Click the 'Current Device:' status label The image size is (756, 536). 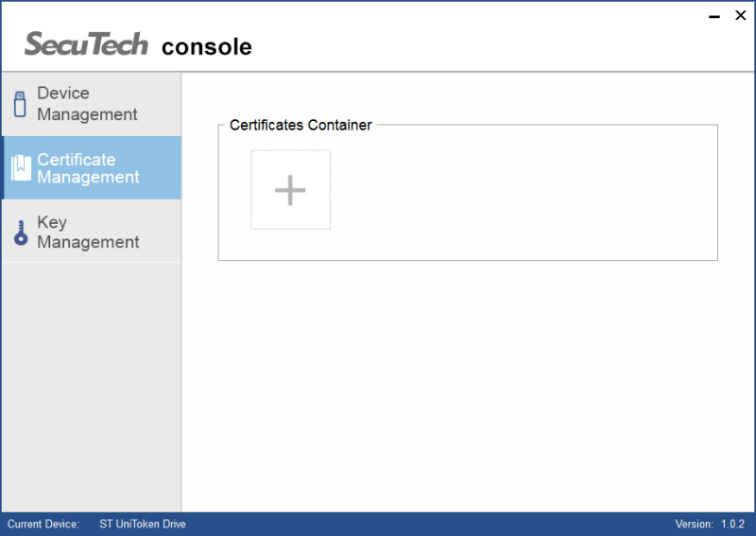[x=43, y=524]
